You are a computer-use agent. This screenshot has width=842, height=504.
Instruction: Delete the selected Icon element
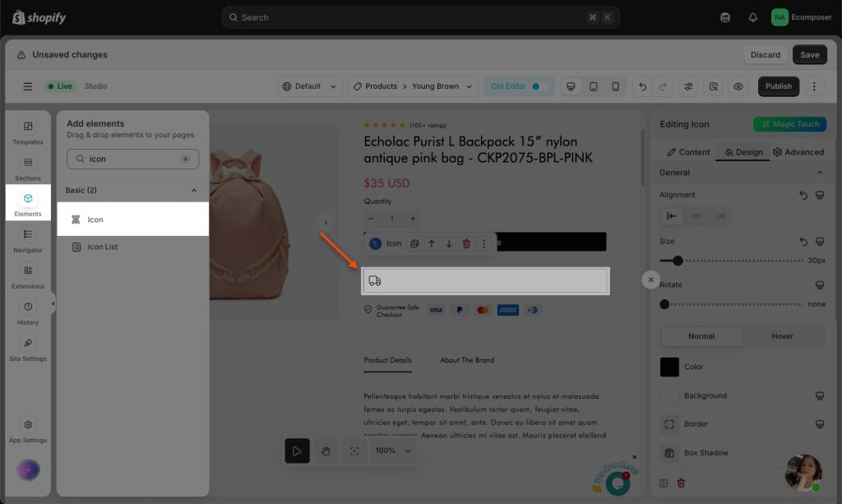click(x=466, y=243)
